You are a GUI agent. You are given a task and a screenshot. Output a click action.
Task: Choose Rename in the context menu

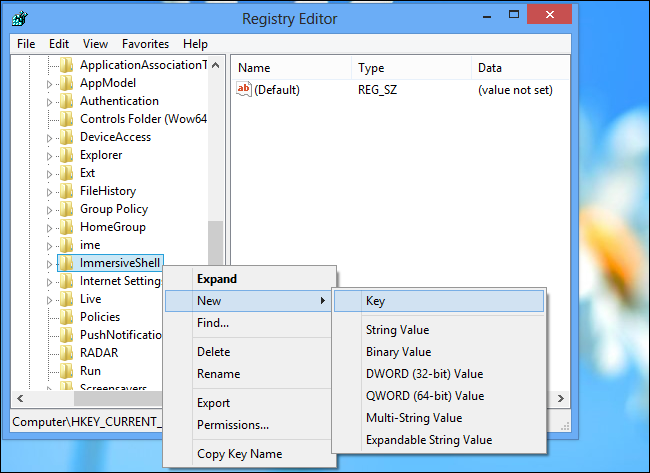tap(250, 374)
